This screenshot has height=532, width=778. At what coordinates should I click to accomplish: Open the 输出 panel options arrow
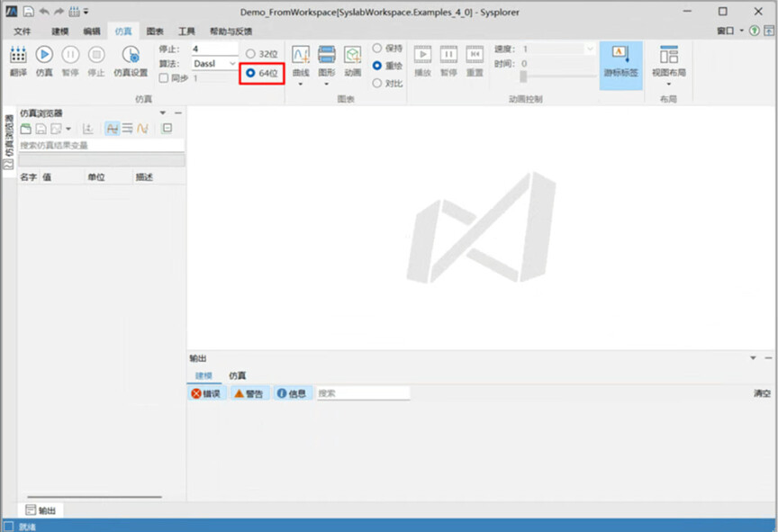753,358
